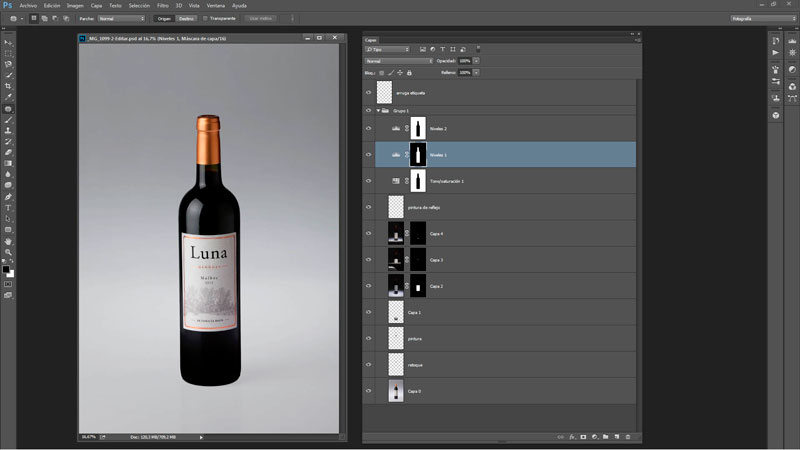
Task: Open the Fotografía workspace dropdown
Action: [x=763, y=18]
